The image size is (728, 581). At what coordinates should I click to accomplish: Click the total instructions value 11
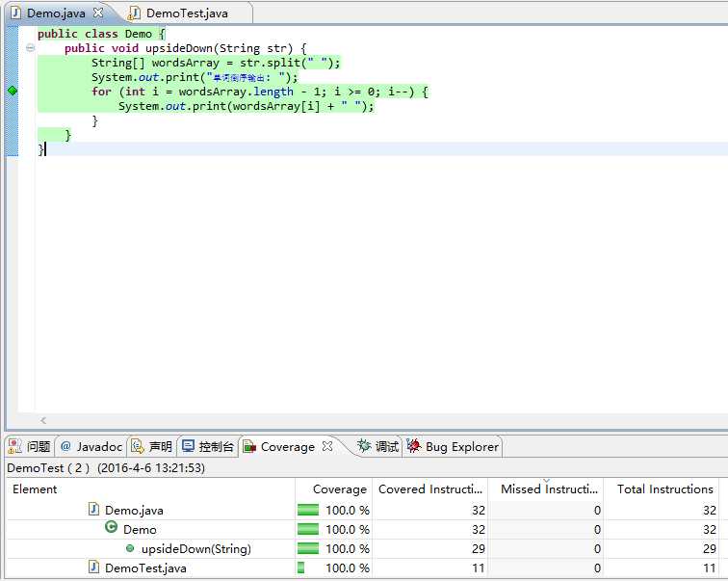(x=709, y=568)
